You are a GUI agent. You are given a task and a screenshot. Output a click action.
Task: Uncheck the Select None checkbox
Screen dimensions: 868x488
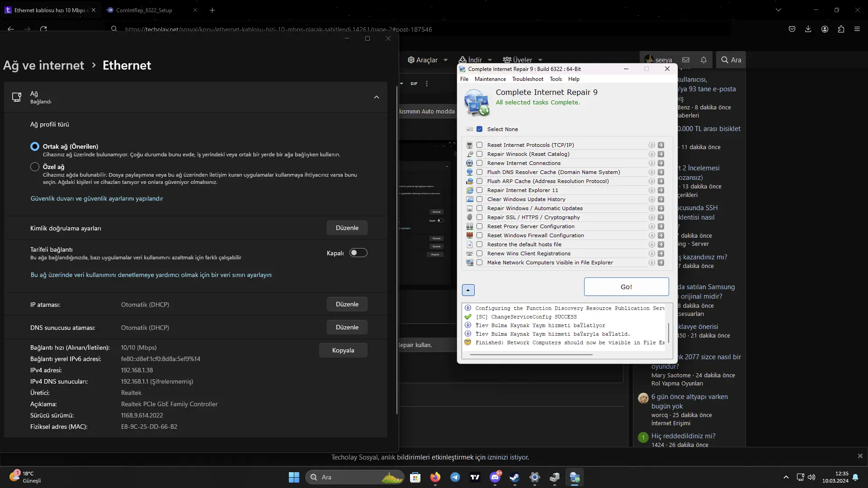coord(480,129)
